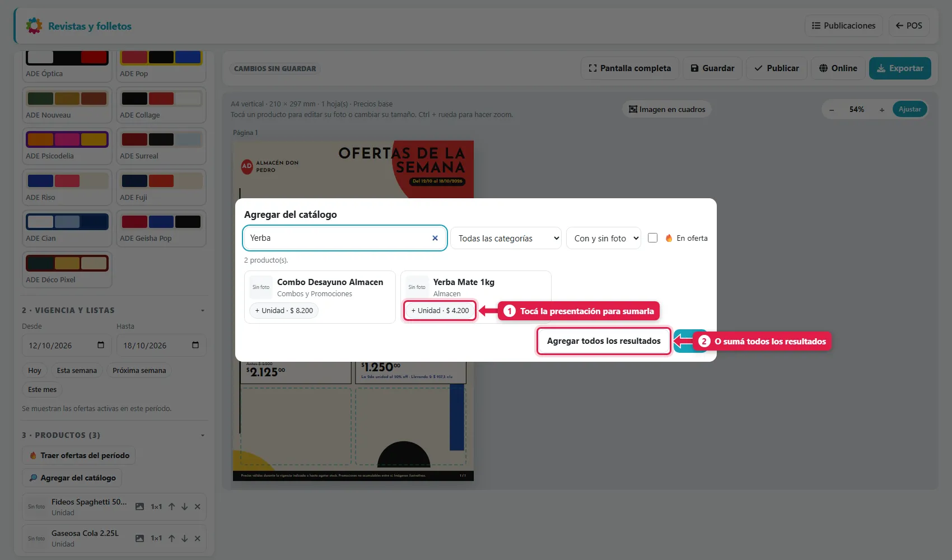Click the Publicar button

coord(777,68)
